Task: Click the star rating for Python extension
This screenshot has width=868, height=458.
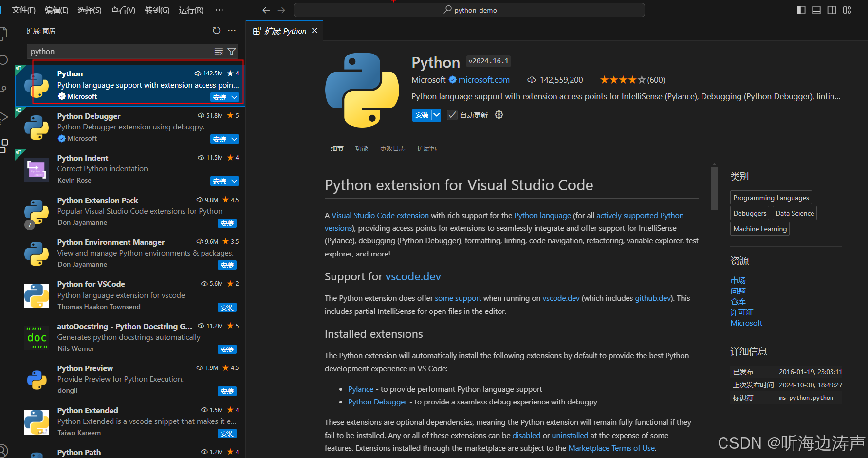Action: point(623,80)
